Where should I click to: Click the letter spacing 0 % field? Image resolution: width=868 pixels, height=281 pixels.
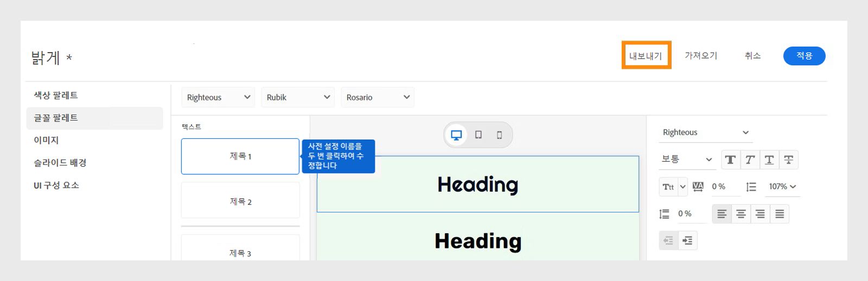[725, 187]
